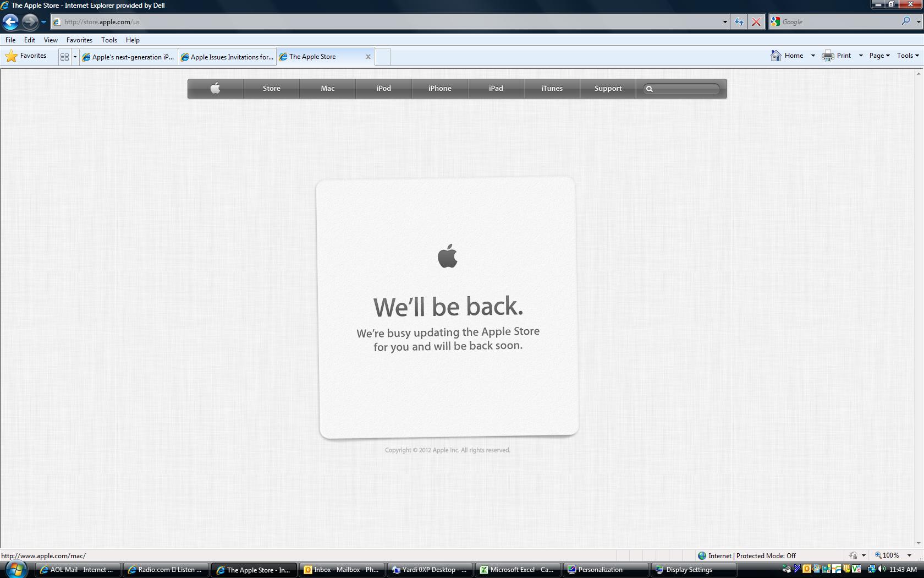Navigate to the iPad section
Image resolution: width=924 pixels, height=578 pixels.
(x=496, y=89)
